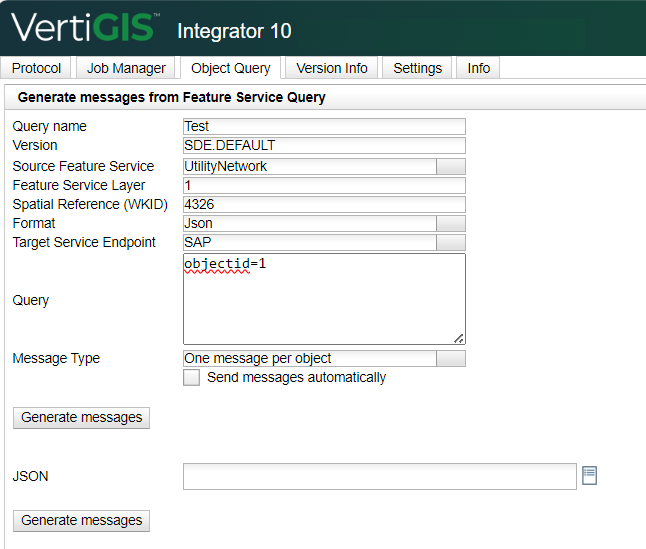
Task: Switch to the Job Manager tab
Action: point(126,68)
